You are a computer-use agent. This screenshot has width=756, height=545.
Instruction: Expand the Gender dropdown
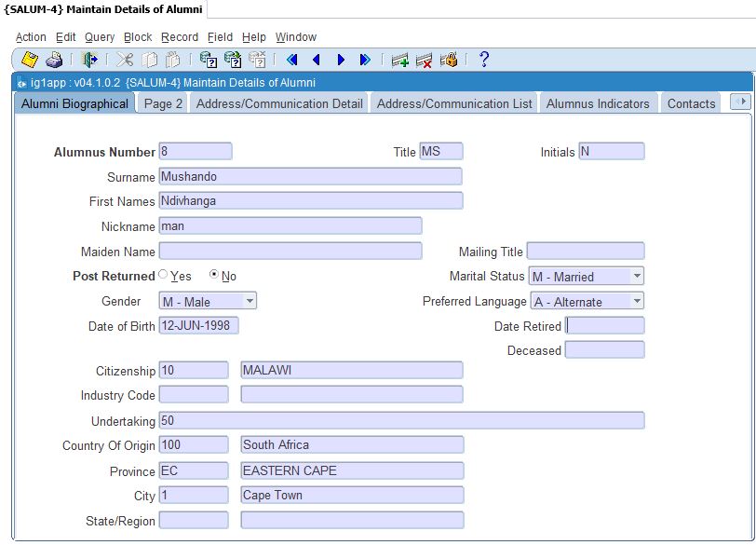250,301
